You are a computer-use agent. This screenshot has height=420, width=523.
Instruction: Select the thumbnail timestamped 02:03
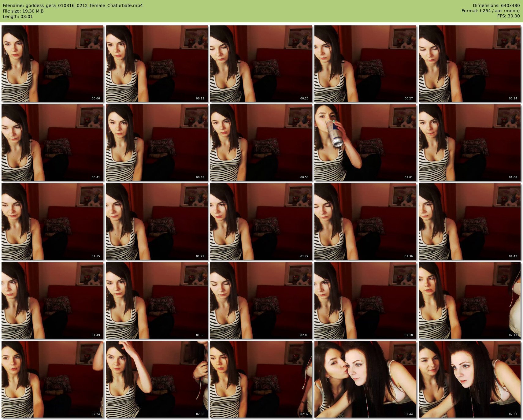[x=261, y=300]
